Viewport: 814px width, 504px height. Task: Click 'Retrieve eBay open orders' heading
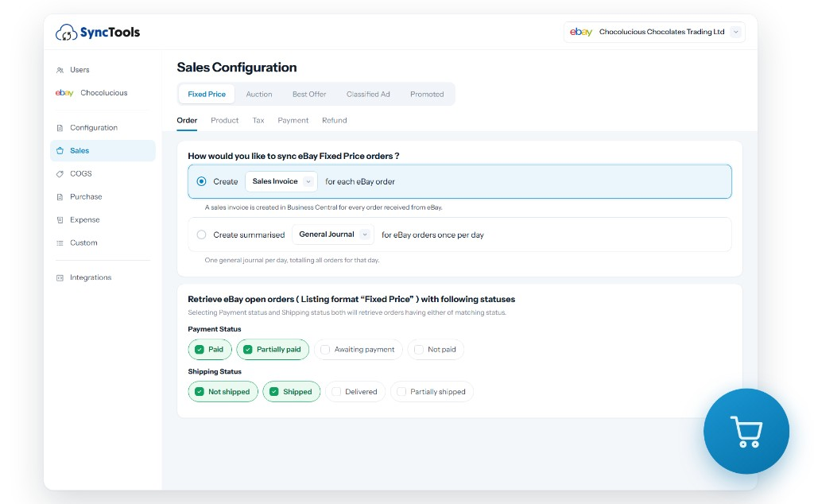click(x=351, y=300)
